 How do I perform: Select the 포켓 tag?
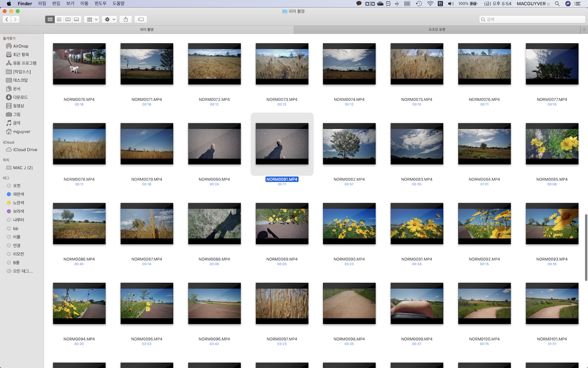(x=17, y=186)
